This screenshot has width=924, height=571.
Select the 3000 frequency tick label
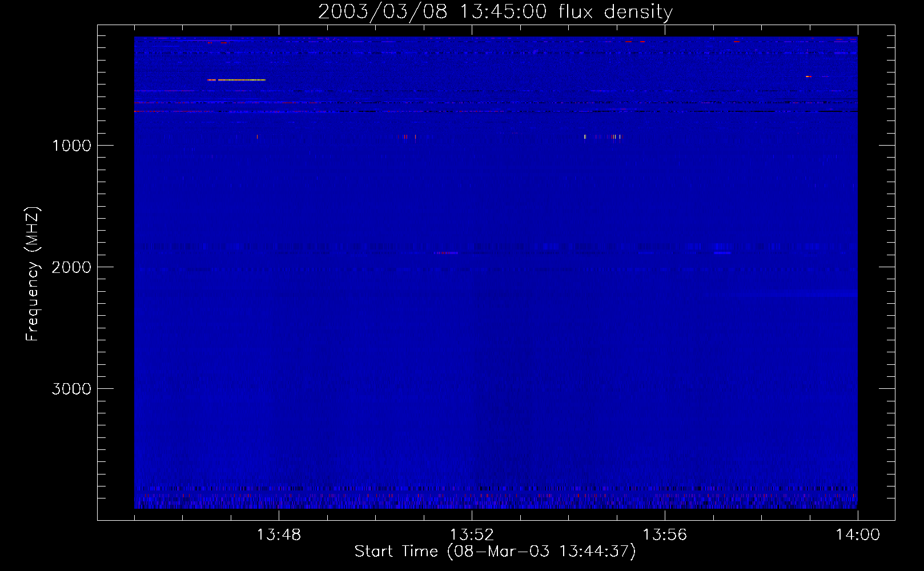point(71,389)
